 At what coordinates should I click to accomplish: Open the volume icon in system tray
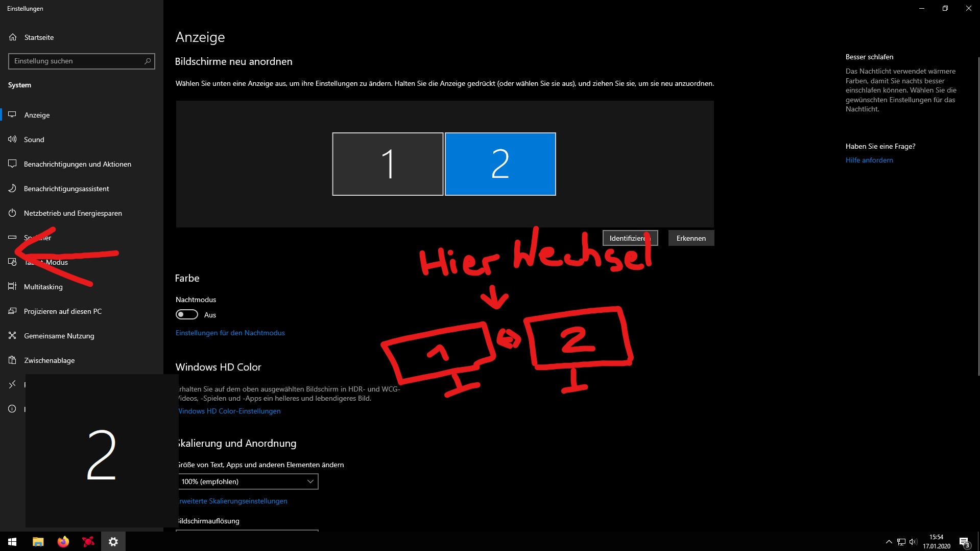[x=913, y=542]
